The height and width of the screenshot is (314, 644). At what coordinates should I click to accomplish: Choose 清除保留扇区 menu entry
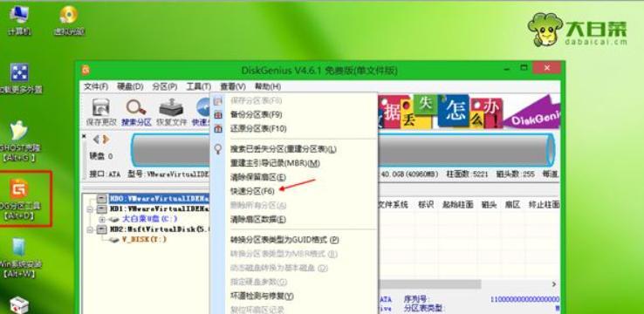click(258, 177)
